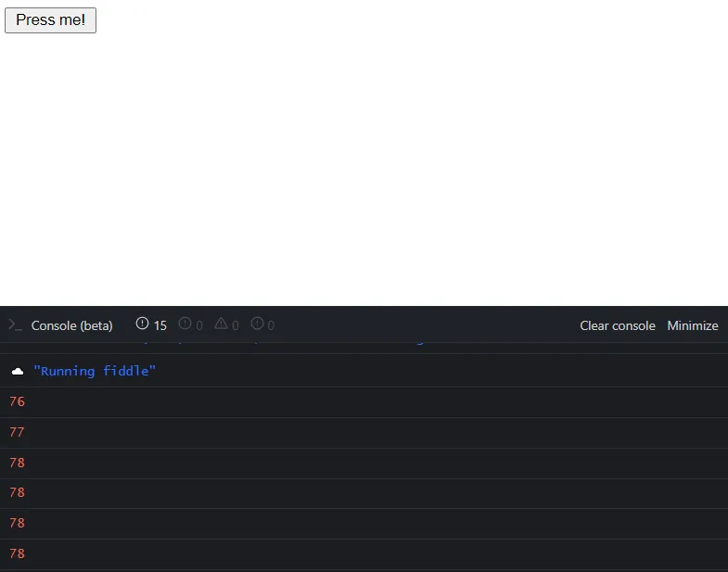Select the "Console (beta)" label

(x=72, y=325)
